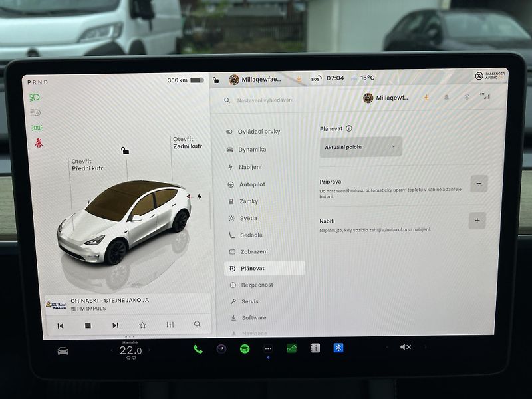Click the download arrow in top status bar

299,79
